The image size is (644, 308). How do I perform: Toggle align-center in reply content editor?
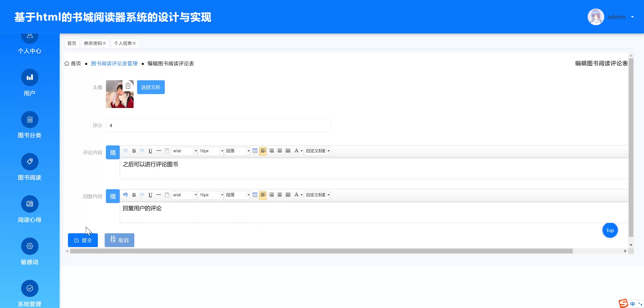coord(279,195)
